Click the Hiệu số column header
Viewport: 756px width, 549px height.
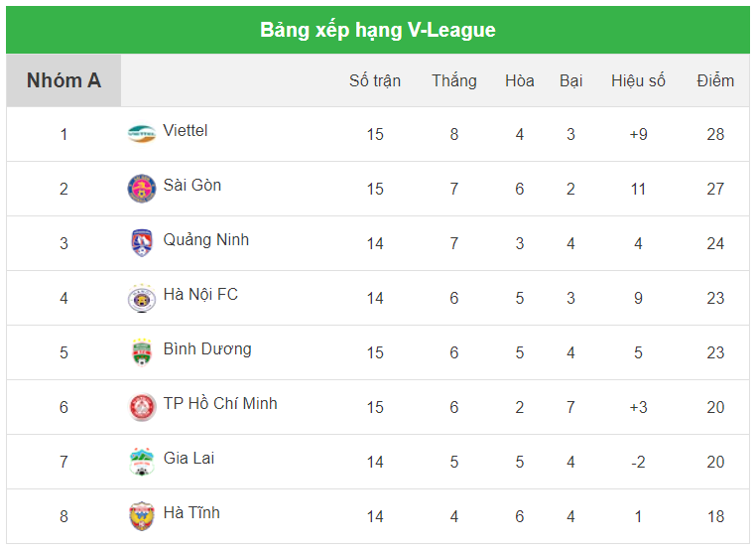[638, 80]
